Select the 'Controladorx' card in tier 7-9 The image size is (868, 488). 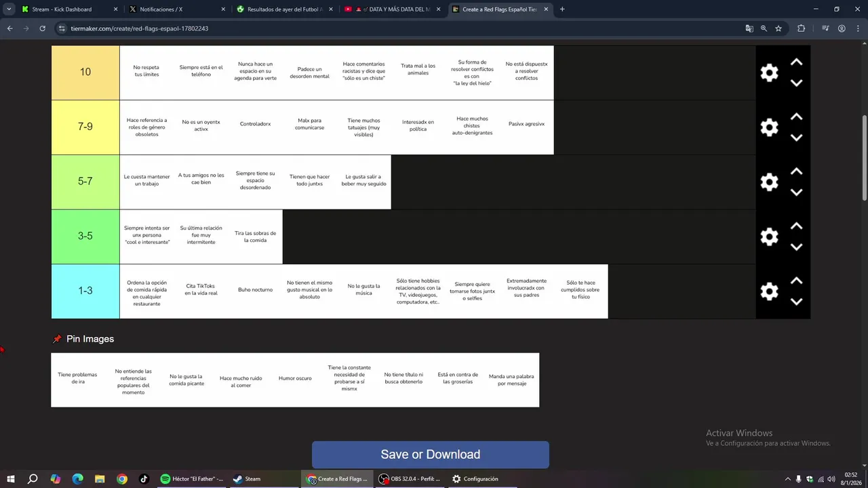coord(256,127)
